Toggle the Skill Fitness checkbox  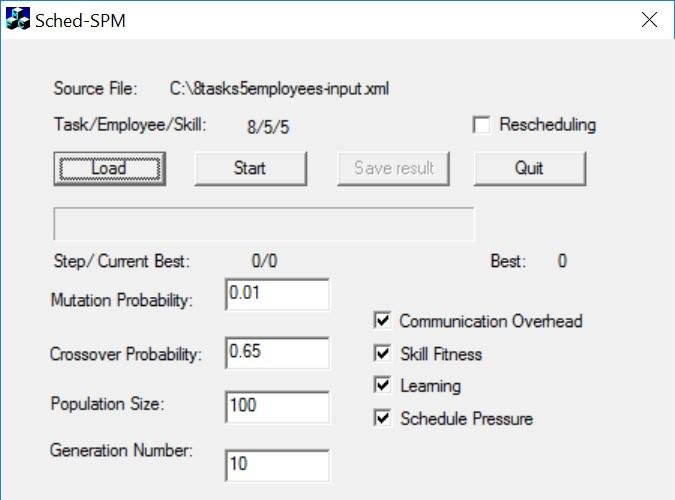(x=382, y=354)
